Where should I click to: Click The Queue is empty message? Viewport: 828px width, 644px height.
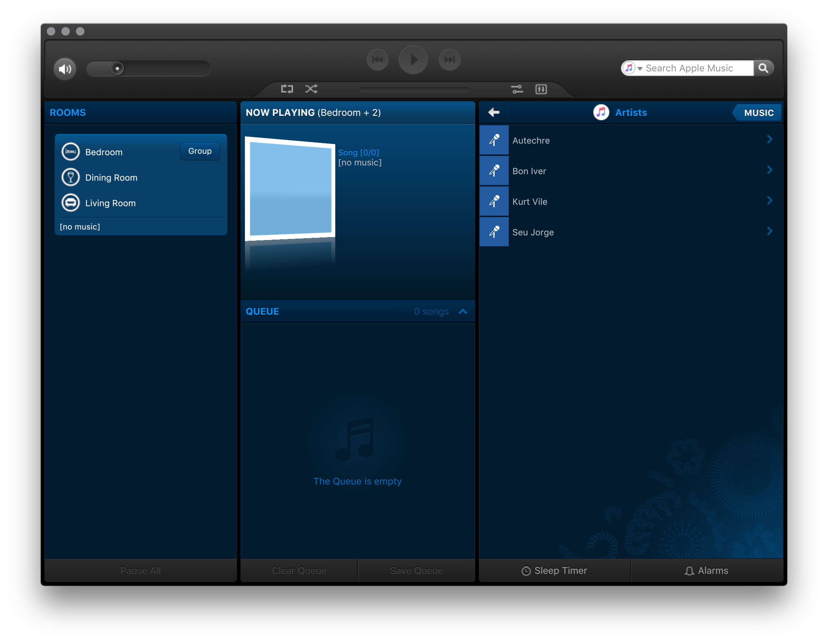pos(357,481)
